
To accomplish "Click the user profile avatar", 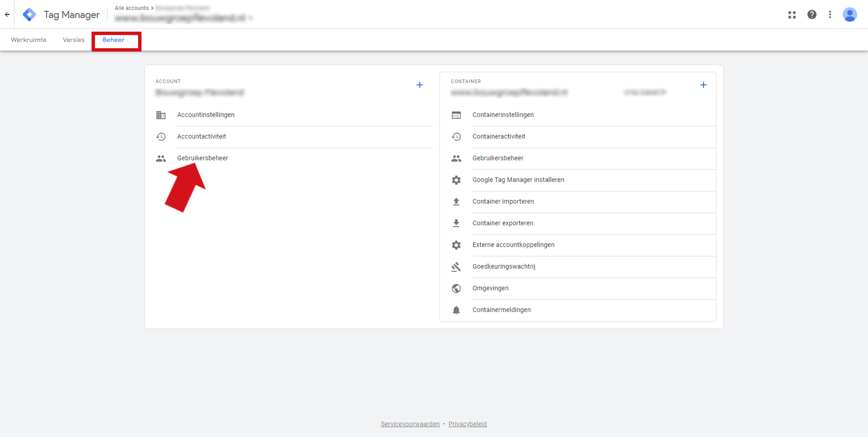I will pyautogui.click(x=850, y=15).
